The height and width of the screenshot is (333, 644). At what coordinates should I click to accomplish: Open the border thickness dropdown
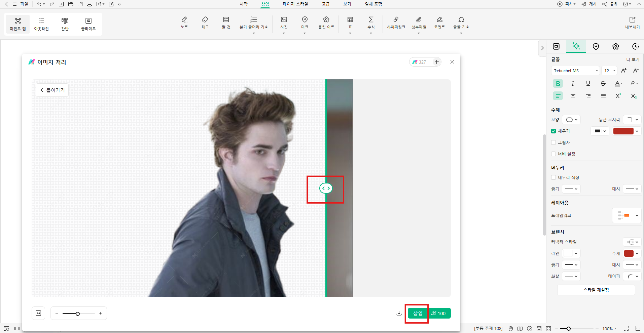(x=571, y=189)
